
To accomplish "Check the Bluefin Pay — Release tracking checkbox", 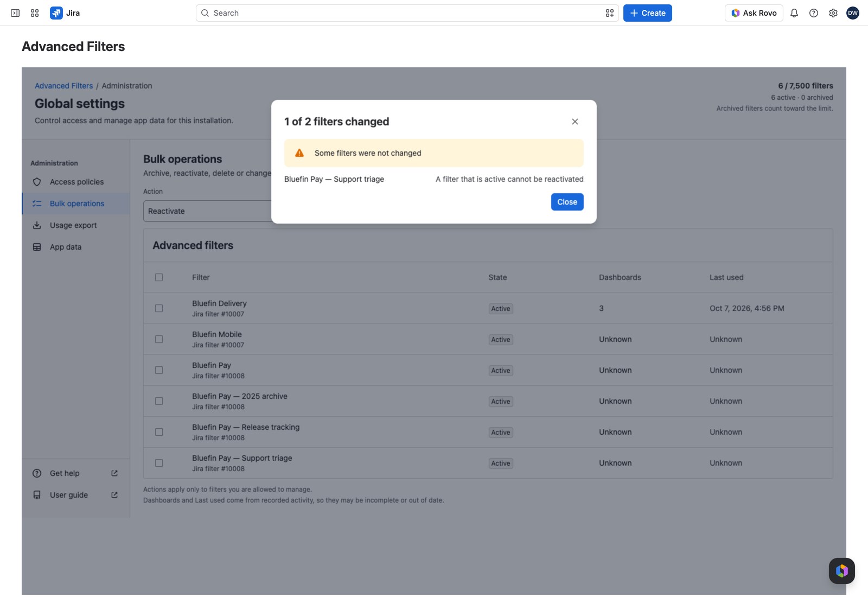I will click(x=159, y=432).
